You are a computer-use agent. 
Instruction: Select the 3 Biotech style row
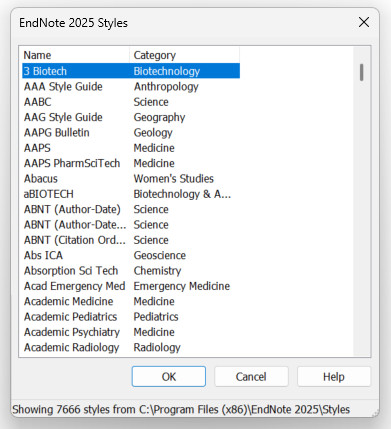[x=131, y=71]
